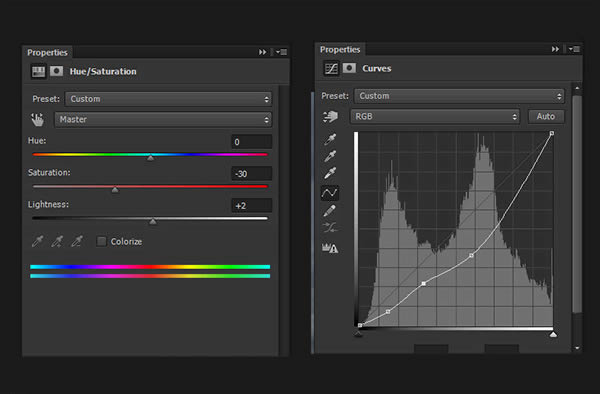600x394 pixels.
Task: Click the Curves panel scrollbar thumb
Action: (577, 205)
